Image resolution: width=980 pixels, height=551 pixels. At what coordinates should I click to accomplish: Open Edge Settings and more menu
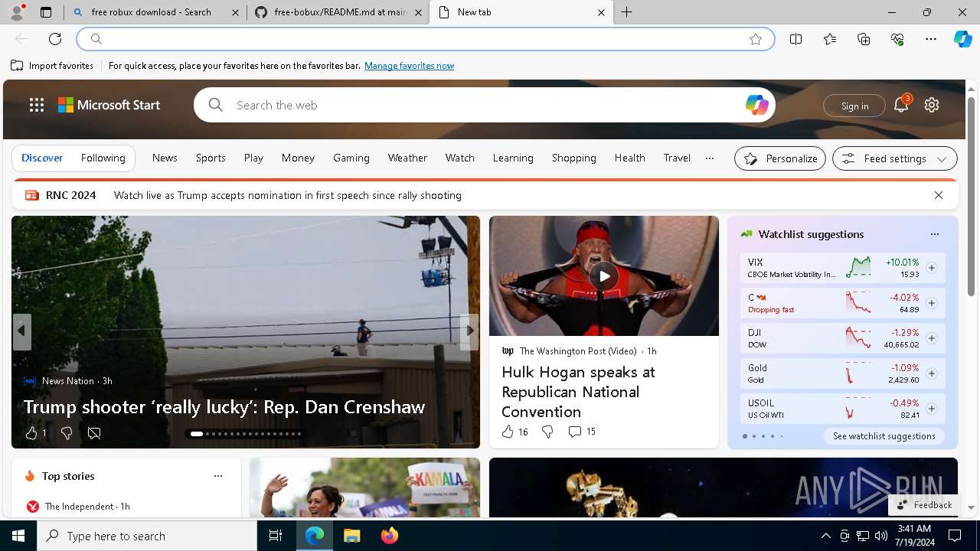click(x=931, y=39)
